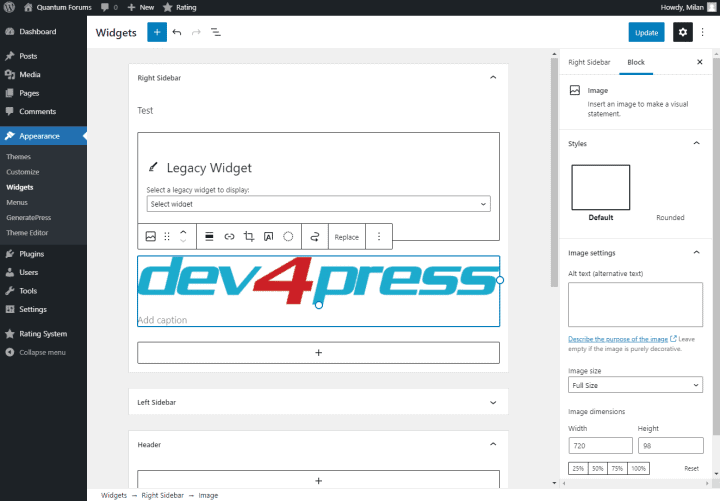Toggle the settings gear panel
This screenshot has height=501, width=720.
click(683, 32)
